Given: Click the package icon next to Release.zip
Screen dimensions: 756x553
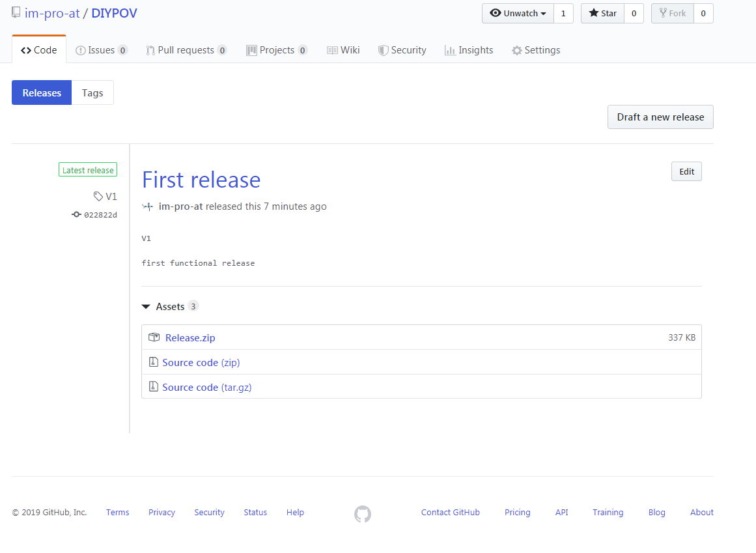Looking at the screenshot, I should [154, 337].
